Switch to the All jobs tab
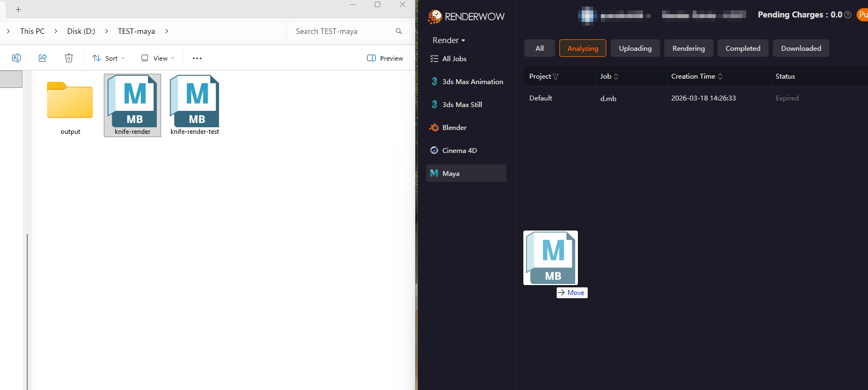 click(540, 48)
